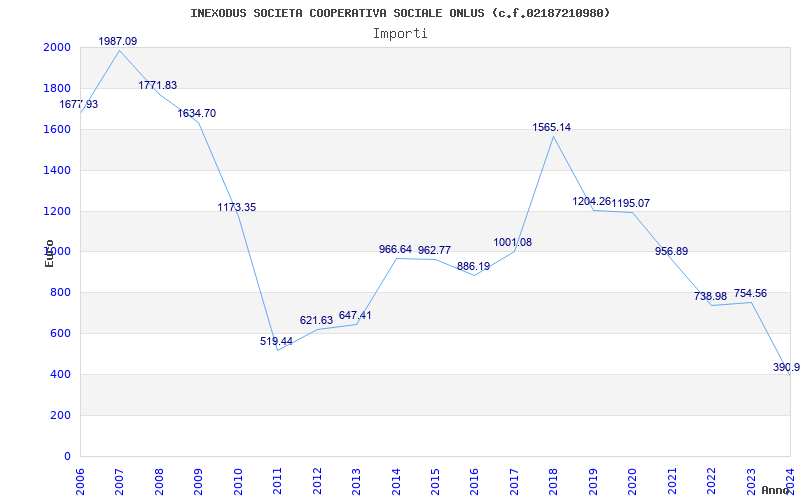Click the 2006 x-axis year label
Screen dimensions: 800x500
click(x=81, y=481)
